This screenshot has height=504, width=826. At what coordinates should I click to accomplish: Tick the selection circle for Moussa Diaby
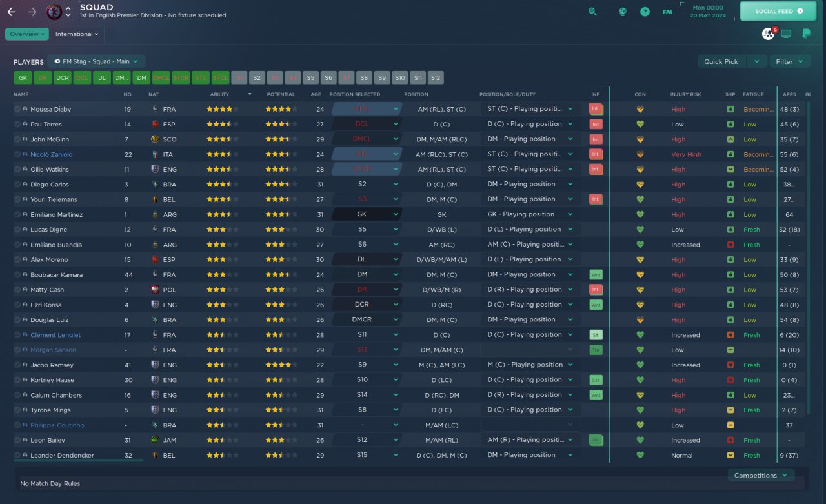click(17, 109)
